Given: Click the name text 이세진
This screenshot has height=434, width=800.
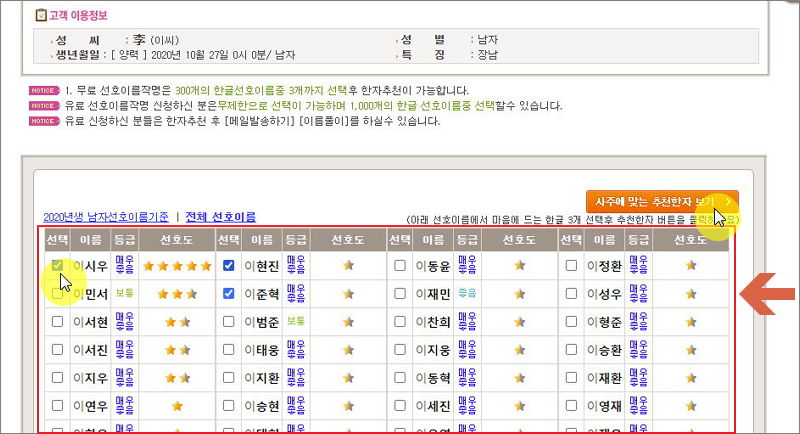Looking at the screenshot, I should point(433,406).
